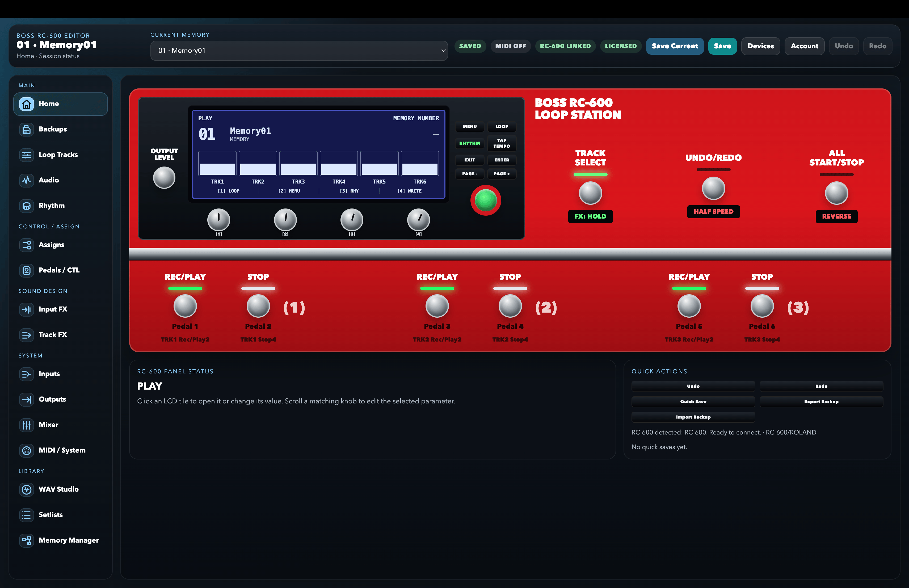Image resolution: width=909 pixels, height=588 pixels.
Task: Click the Save Current button
Action: coord(675,46)
